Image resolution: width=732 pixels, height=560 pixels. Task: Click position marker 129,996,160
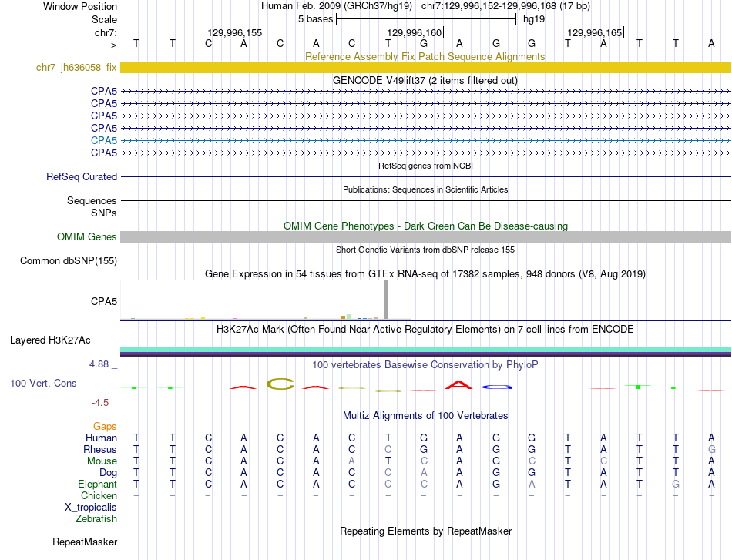(414, 32)
